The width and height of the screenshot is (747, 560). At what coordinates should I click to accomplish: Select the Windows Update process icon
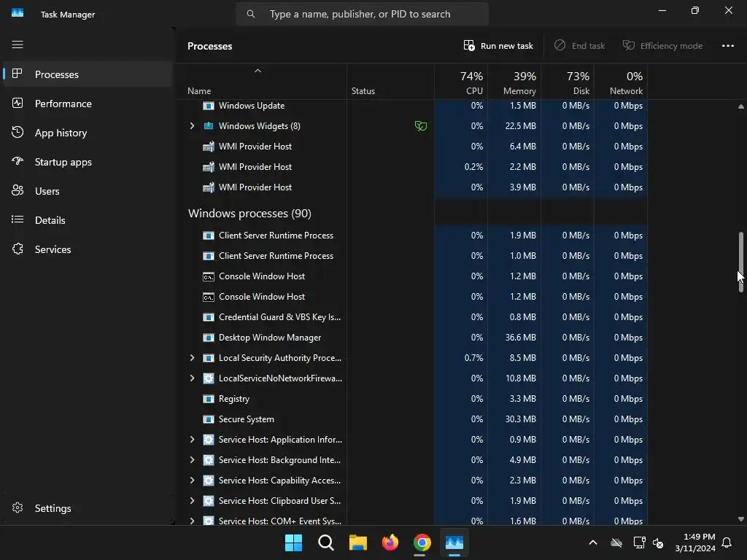tap(209, 106)
